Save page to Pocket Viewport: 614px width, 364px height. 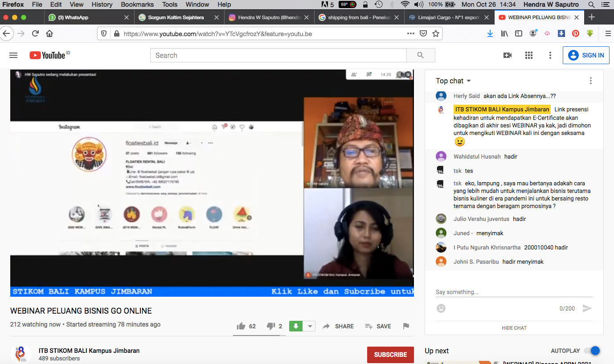(x=423, y=33)
